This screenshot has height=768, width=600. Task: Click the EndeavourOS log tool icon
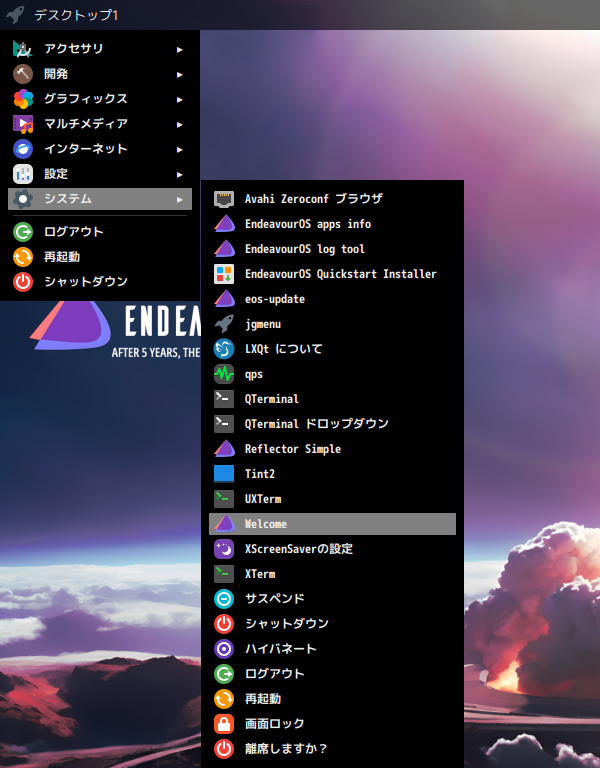tap(224, 249)
